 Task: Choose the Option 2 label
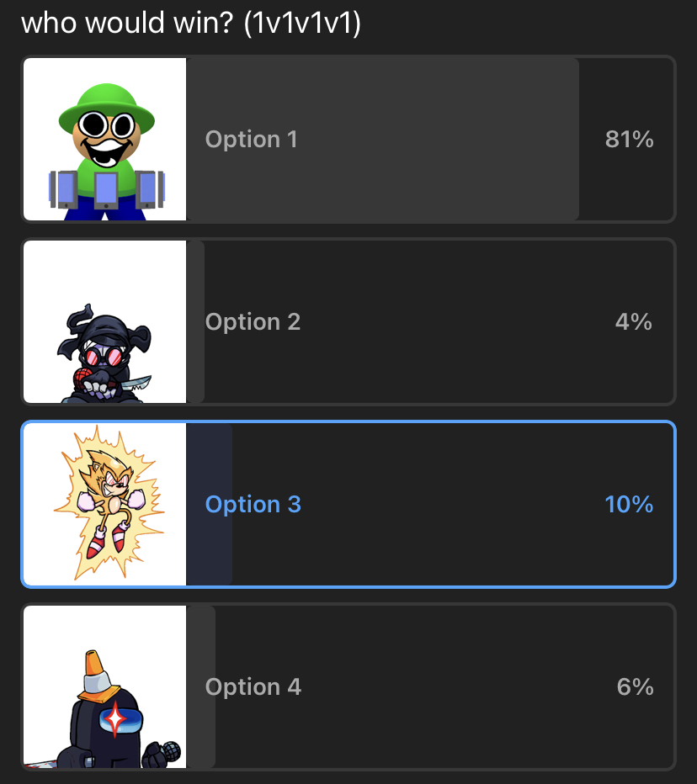point(253,322)
